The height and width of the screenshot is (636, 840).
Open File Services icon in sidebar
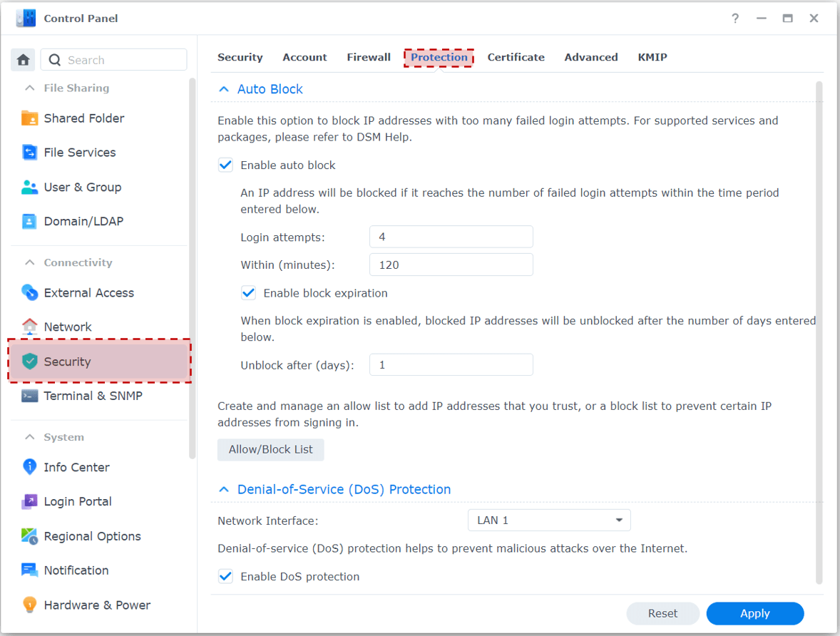click(x=29, y=152)
